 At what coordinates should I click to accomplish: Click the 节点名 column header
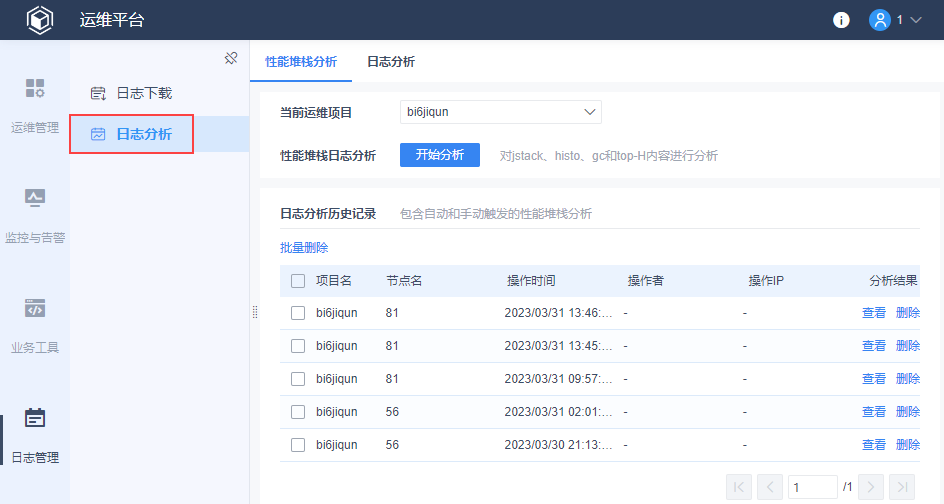coord(404,281)
